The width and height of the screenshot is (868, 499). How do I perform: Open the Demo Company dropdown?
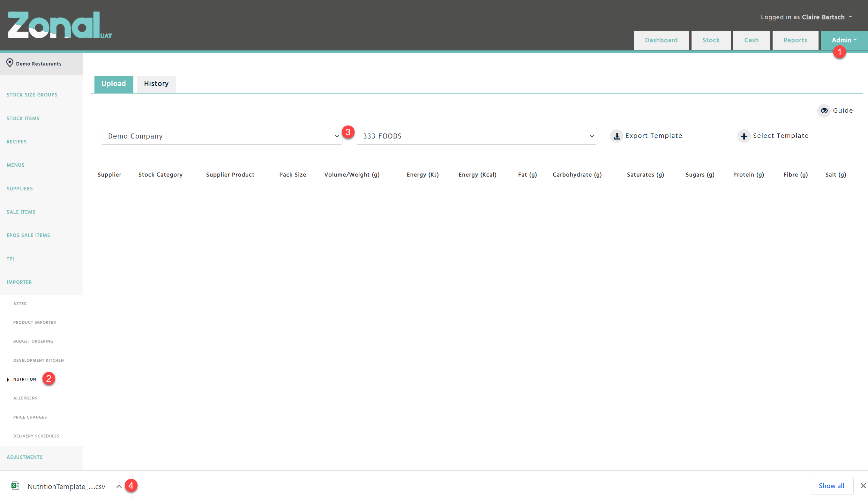coord(221,136)
